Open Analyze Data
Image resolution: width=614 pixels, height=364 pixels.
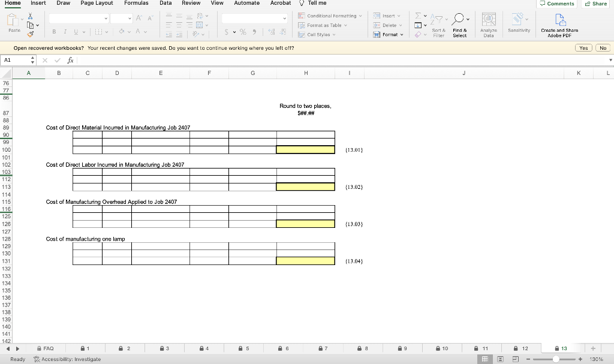[488, 25]
